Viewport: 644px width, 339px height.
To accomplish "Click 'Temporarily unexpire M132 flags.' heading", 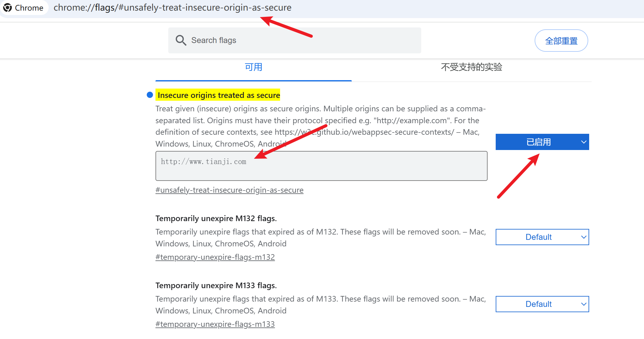I will (x=216, y=219).
